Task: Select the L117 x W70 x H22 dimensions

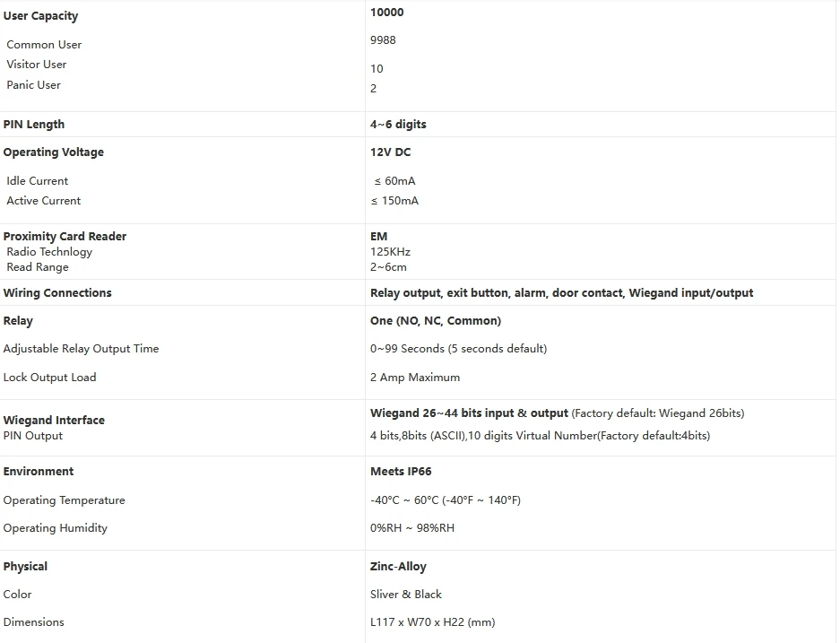Action: pos(432,622)
